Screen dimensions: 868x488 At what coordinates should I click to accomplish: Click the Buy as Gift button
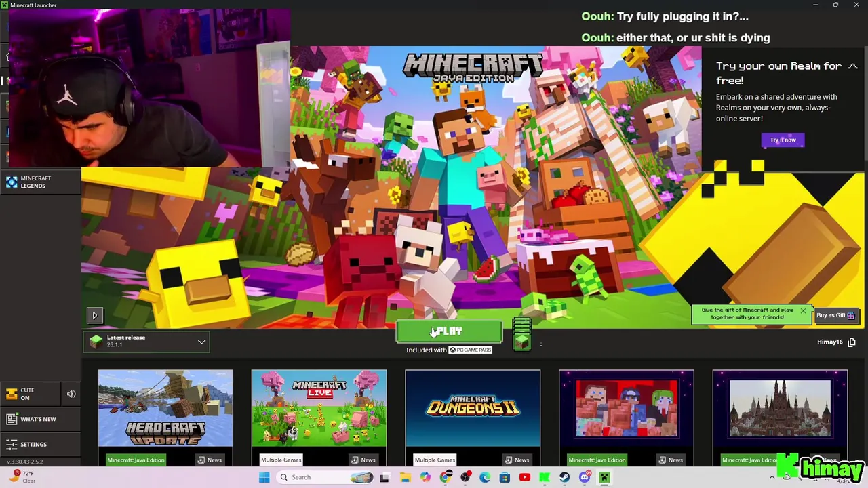[x=835, y=315]
